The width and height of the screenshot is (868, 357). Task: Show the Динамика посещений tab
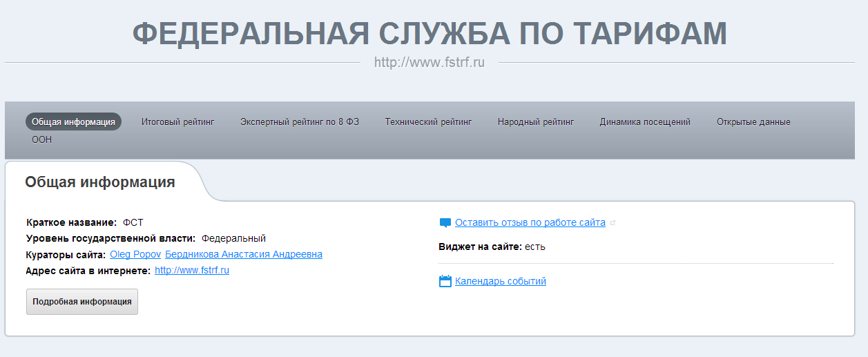tap(645, 122)
